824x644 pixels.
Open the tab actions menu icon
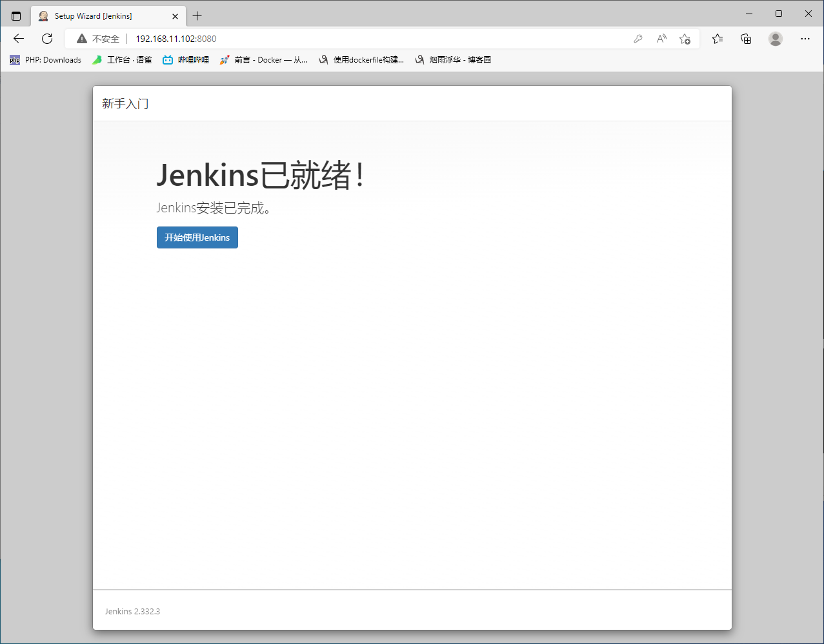coord(16,16)
